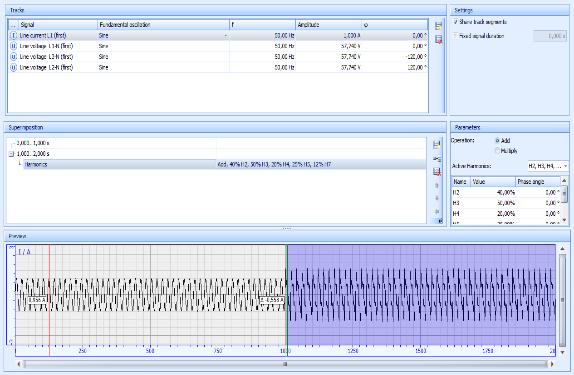Click the current icon of Line current L1 row

[13, 36]
